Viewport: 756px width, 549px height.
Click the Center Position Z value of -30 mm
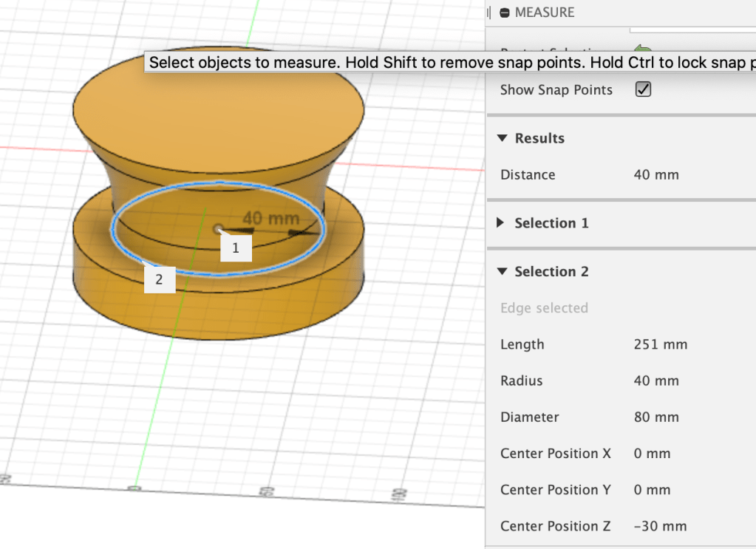coord(660,527)
